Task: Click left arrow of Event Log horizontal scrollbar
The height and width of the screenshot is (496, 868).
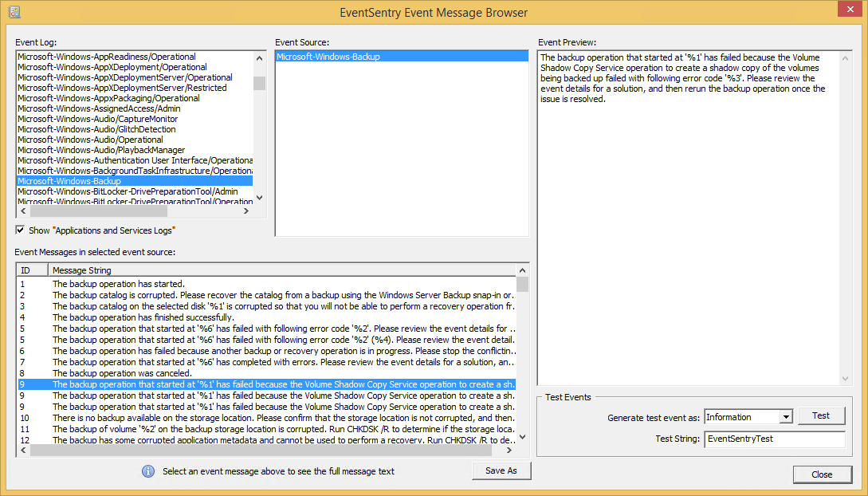Action: coord(23,211)
